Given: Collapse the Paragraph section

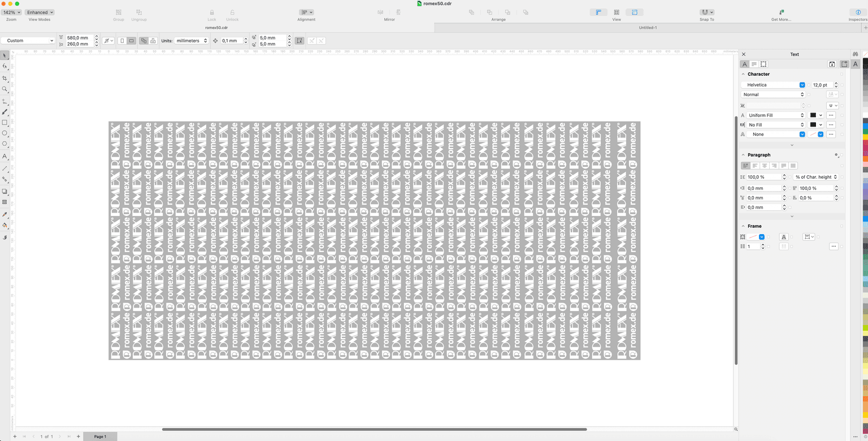Looking at the screenshot, I should (743, 155).
